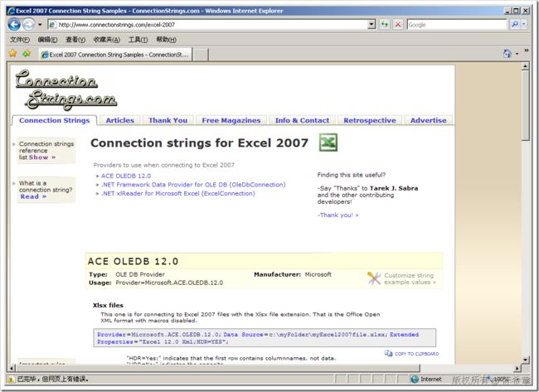Click the COPY TO CLIPBOARD link

pyautogui.click(x=416, y=354)
